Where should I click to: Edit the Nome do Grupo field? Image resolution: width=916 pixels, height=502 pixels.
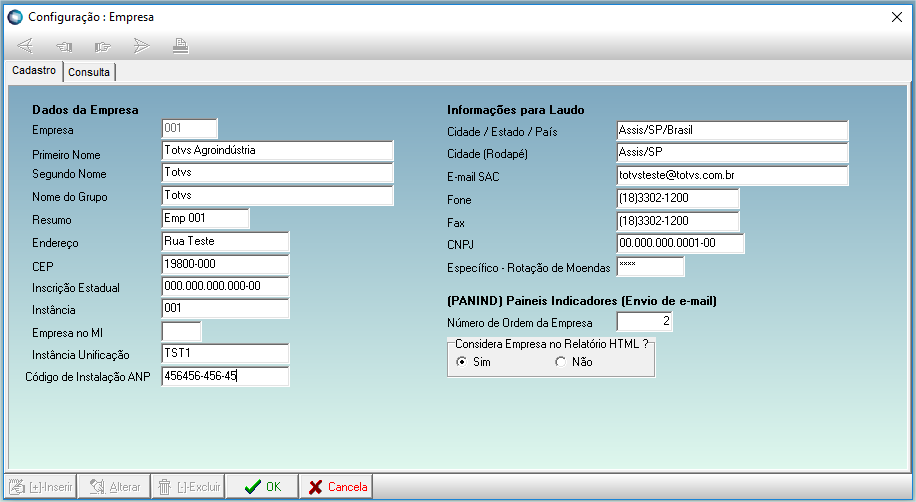(x=277, y=196)
